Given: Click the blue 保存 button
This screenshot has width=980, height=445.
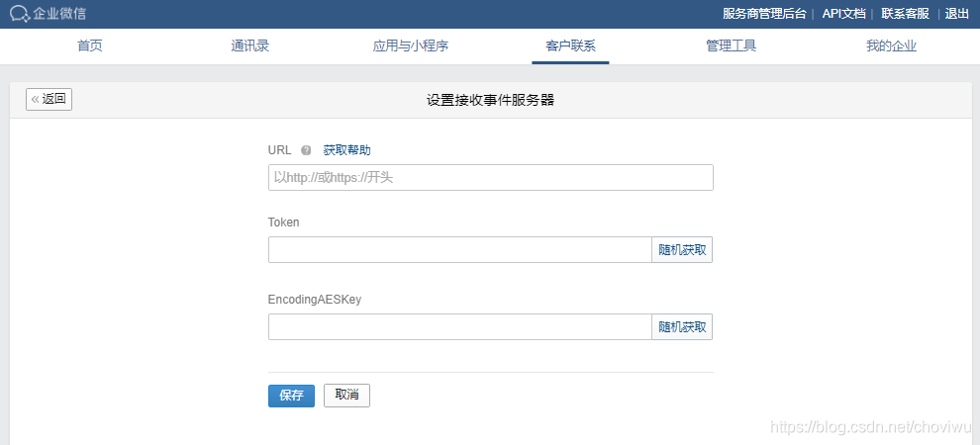Looking at the screenshot, I should (291, 396).
